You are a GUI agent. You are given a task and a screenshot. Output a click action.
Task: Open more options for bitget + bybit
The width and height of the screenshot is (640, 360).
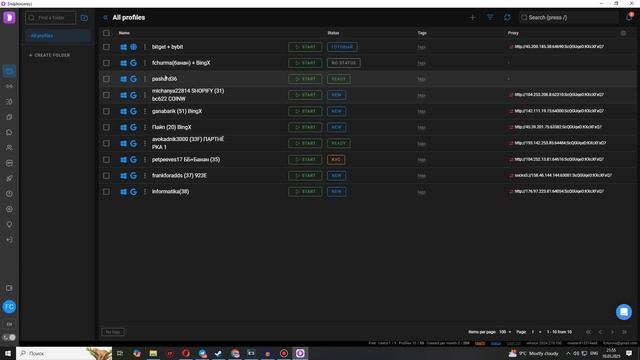pyautogui.click(x=145, y=47)
